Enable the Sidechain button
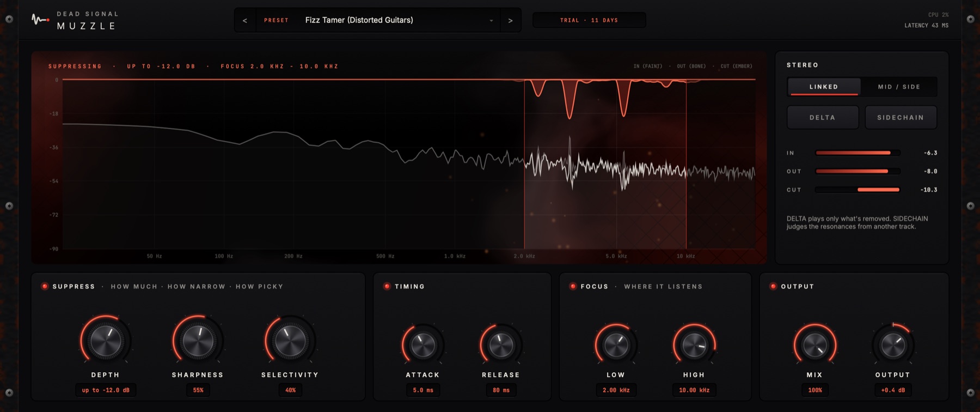The height and width of the screenshot is (412, 980). coord(901,117)
